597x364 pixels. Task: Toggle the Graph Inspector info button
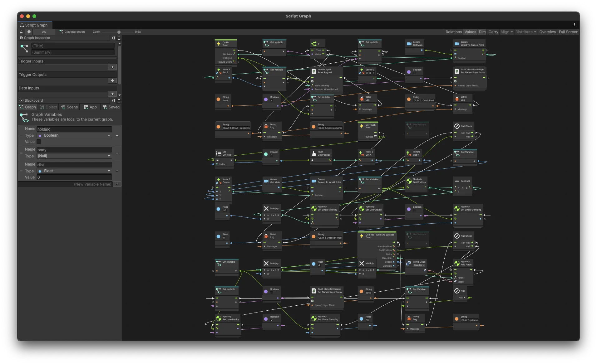(29, 32)
